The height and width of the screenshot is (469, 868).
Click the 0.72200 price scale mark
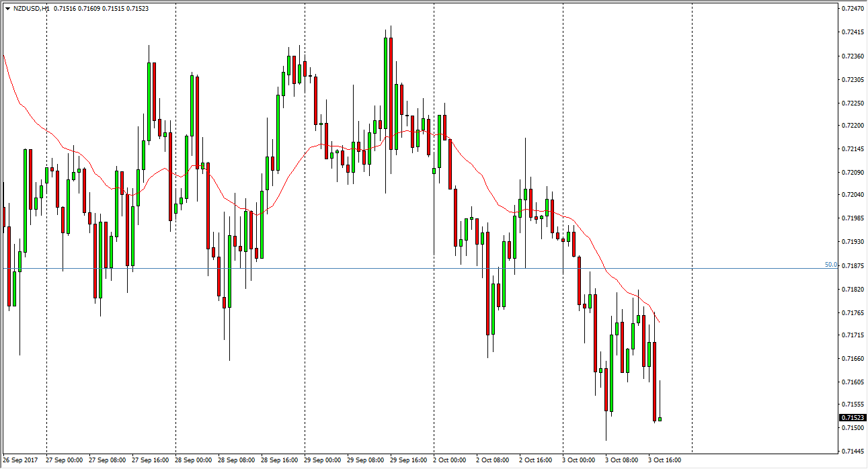click(x=852, y=126)
